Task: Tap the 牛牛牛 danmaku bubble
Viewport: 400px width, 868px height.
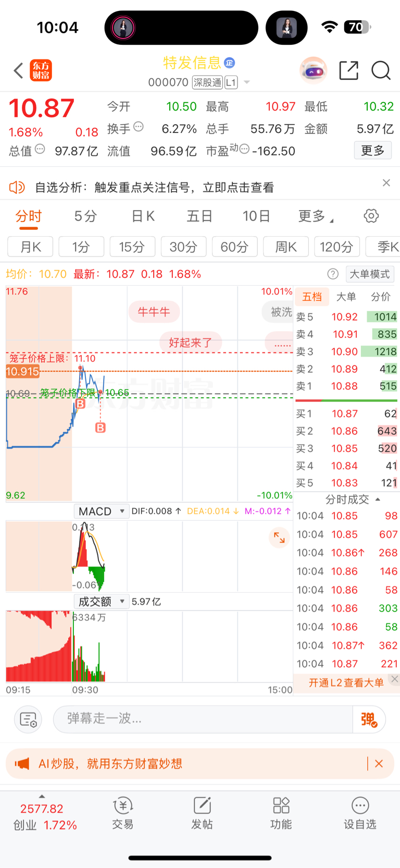Action: [x=154, y=312]
